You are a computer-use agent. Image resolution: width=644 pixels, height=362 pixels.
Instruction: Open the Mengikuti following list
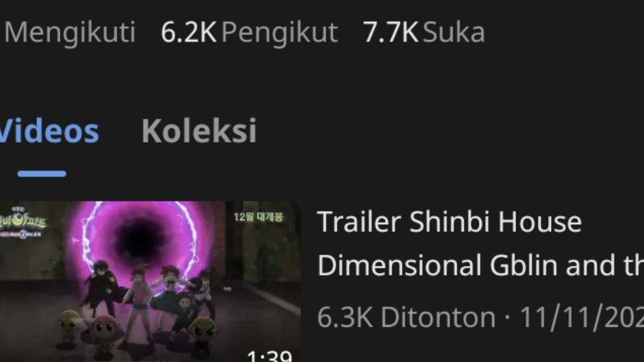(x=70, y=33)
